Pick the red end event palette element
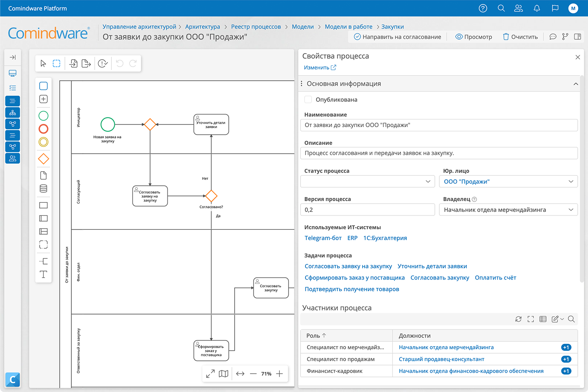588x392 pixels. (43, 129)
